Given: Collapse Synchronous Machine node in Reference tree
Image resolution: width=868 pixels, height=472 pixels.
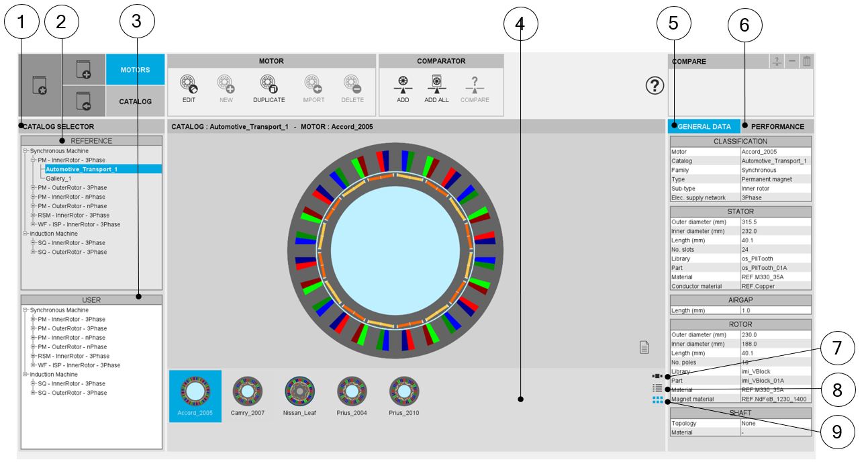Looking at the screenshot, I should (25, 151).
